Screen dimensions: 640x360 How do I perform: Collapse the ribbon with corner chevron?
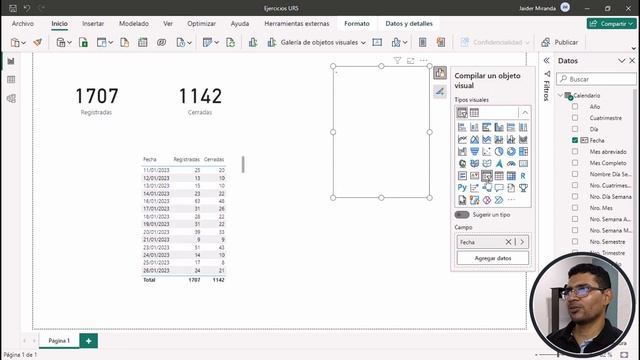[633, 49]
